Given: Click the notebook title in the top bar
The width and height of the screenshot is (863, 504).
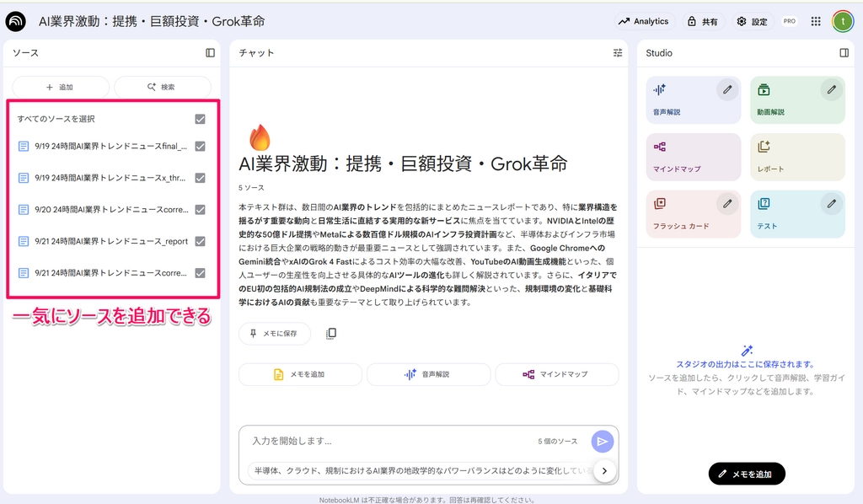Looking at the screenshot, I should click(x=152, y=21).
